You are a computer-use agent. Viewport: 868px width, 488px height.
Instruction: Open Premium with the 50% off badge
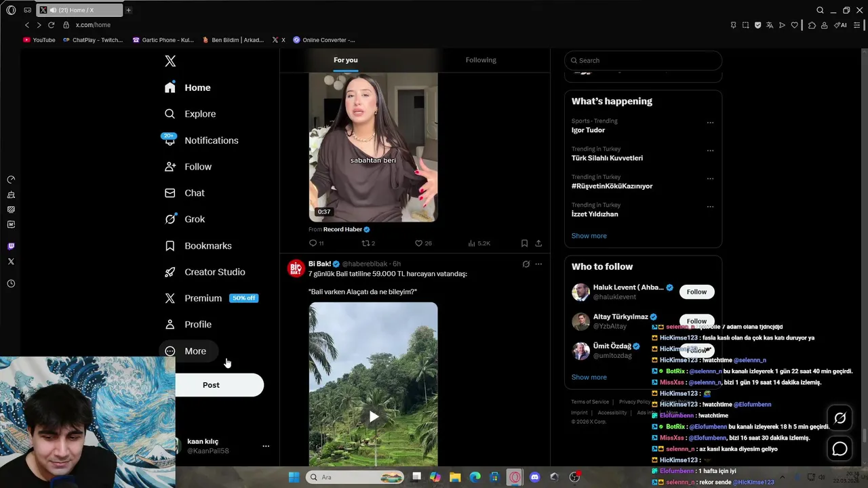point(212,298)
